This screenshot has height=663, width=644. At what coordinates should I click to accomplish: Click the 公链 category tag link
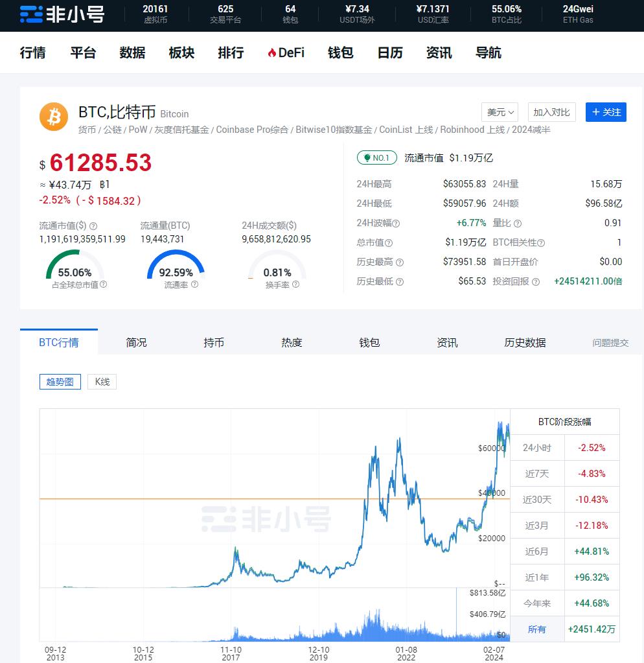(x=112, y=130)
